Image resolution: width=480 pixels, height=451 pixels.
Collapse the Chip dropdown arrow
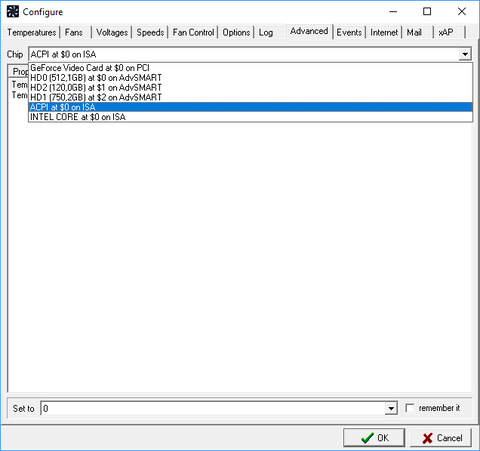(465, 54)
